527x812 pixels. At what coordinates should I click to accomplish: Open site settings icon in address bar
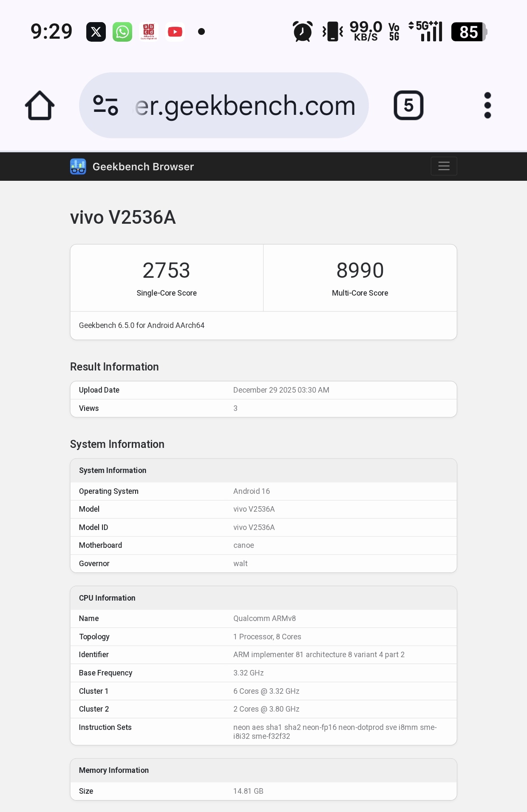[105, 105]
